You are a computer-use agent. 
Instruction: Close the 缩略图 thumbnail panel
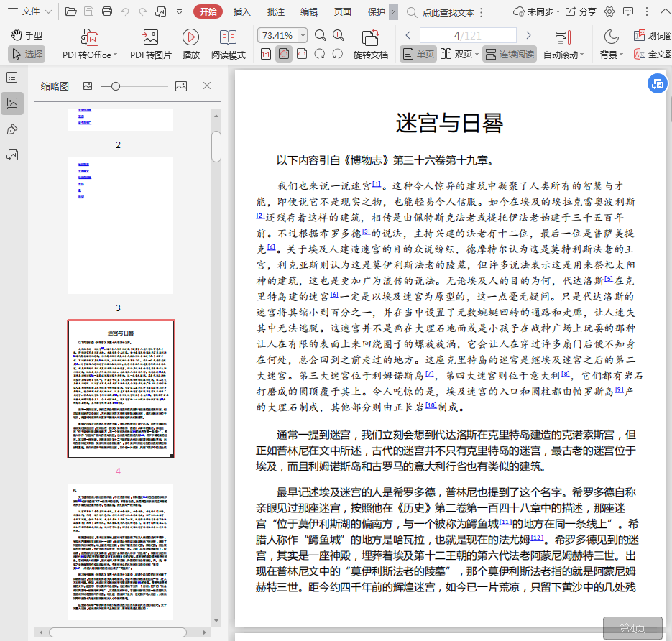click(207, 86)
